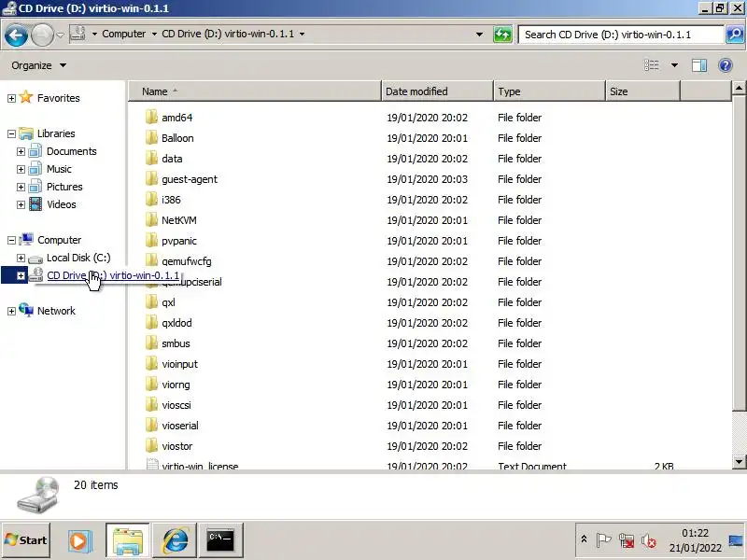The height and width of the screenshot is (560, 747).
Task: Select the guest-agent folder icon
Action: tap(151, 178)
